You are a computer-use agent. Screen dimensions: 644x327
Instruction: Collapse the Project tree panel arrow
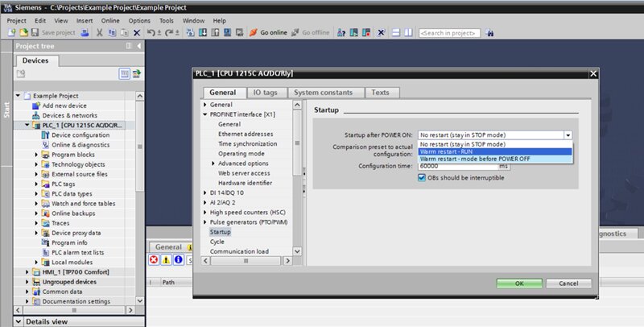coord(138,46)
